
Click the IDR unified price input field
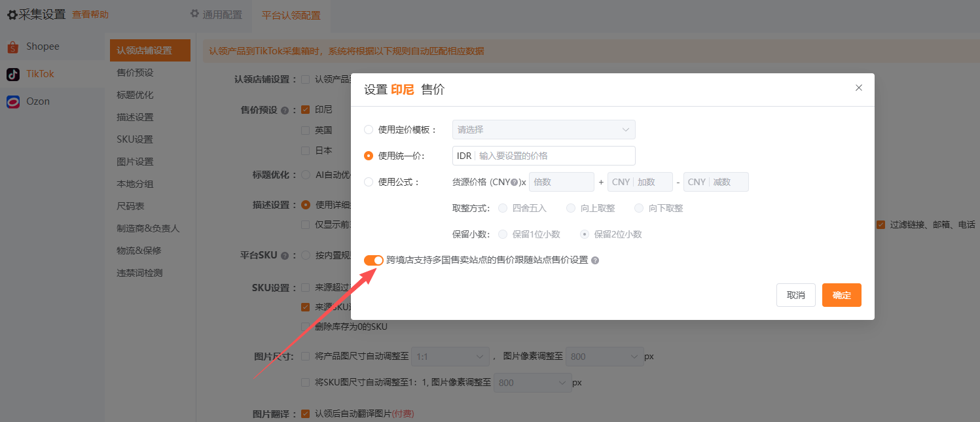[544, 156]
